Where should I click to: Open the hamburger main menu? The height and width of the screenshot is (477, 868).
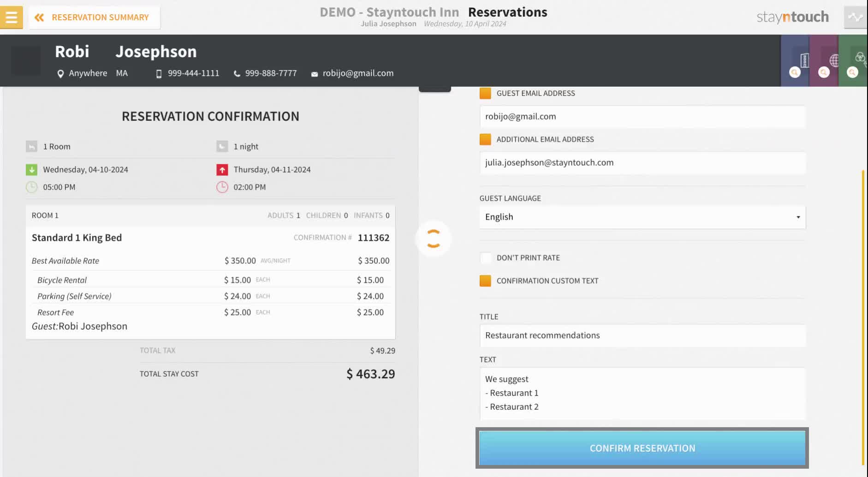pyautogui.click(x=11, y=17)
